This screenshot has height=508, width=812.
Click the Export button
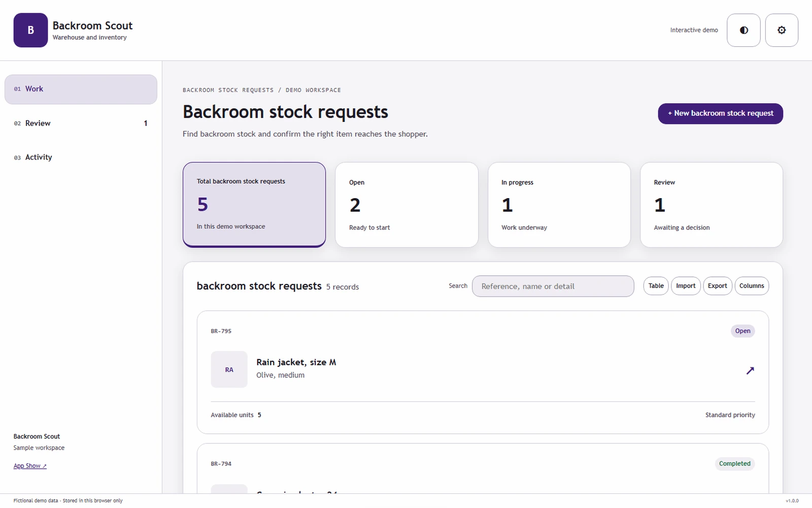pos(718,286)
